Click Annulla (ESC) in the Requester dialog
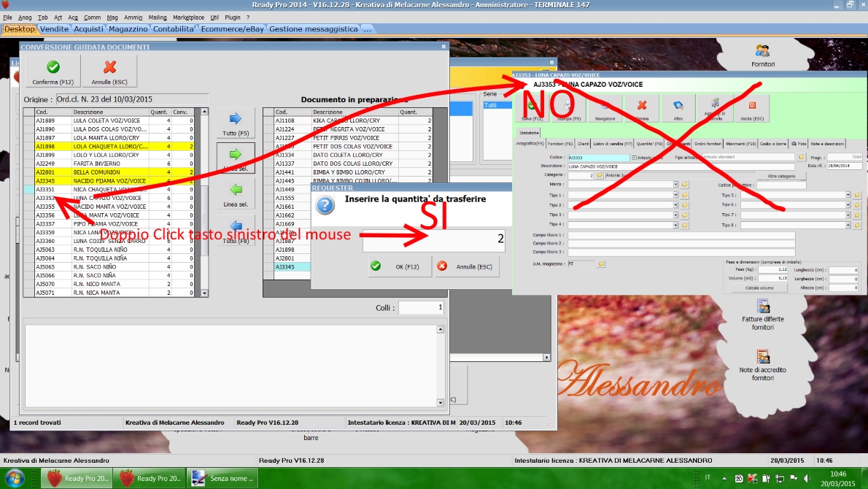Screen dimensions: 868x489 click(x=467, y=266)
